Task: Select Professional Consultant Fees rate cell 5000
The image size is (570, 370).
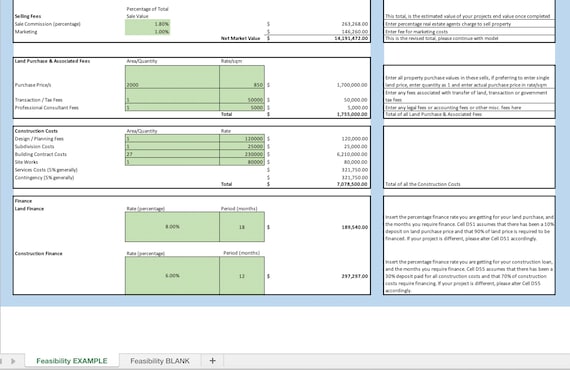Action: 242,108
